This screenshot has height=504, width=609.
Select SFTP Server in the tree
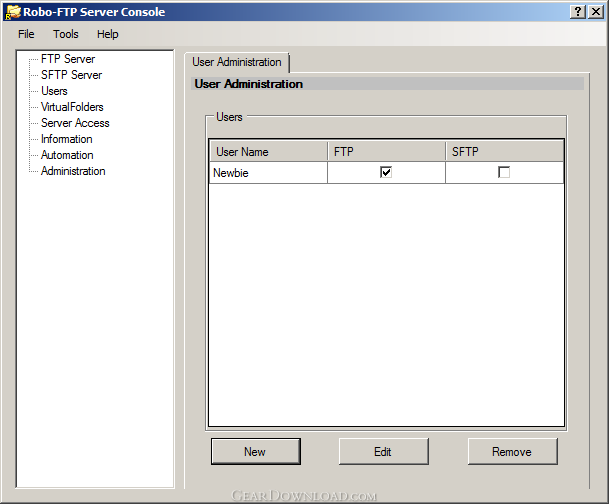coord(71,75)
